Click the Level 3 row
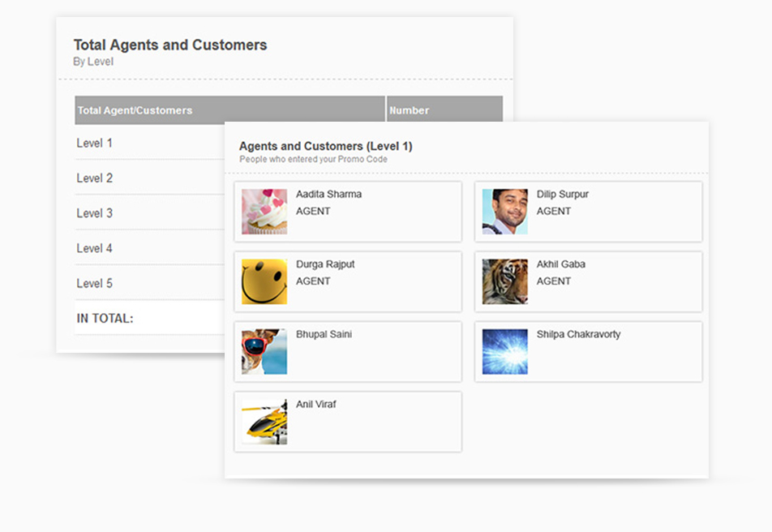 (150, 213)
